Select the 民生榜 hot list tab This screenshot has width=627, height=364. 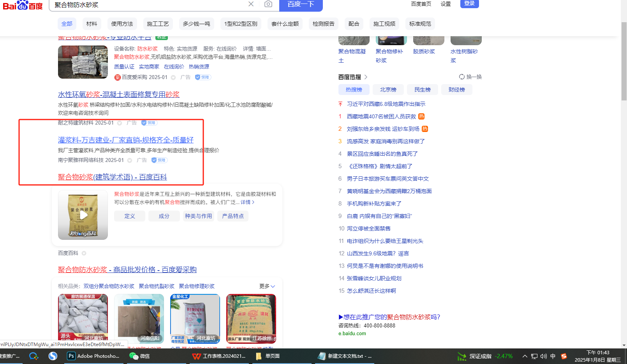coord(422,90)
